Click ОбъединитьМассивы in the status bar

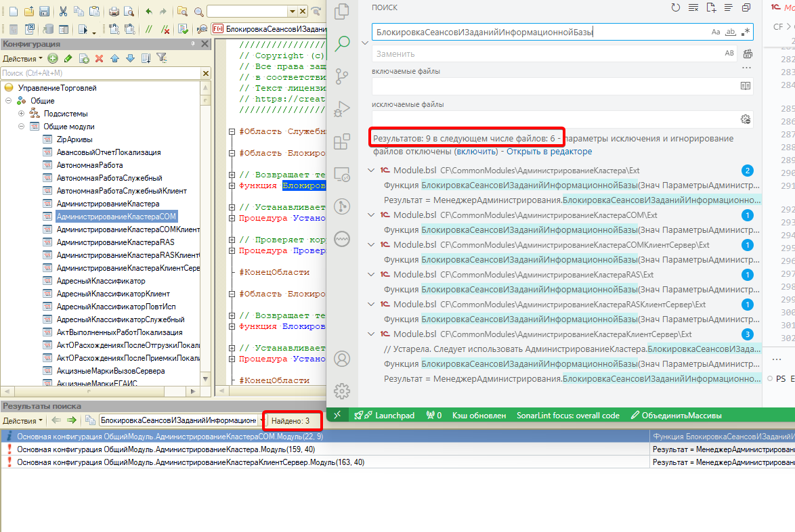click(x=676, y=416)
